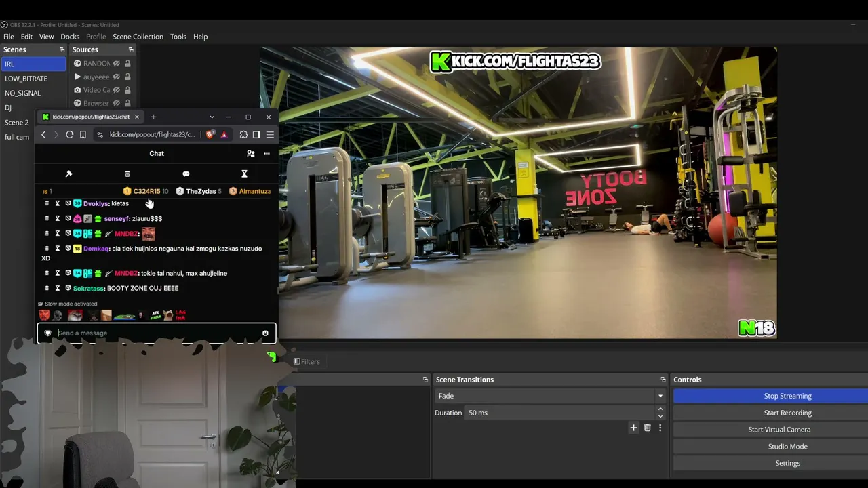The height and width of the screenshot is (488, 868).
Task: Delete the Dvoklys chat message
Action: point(47,203)
